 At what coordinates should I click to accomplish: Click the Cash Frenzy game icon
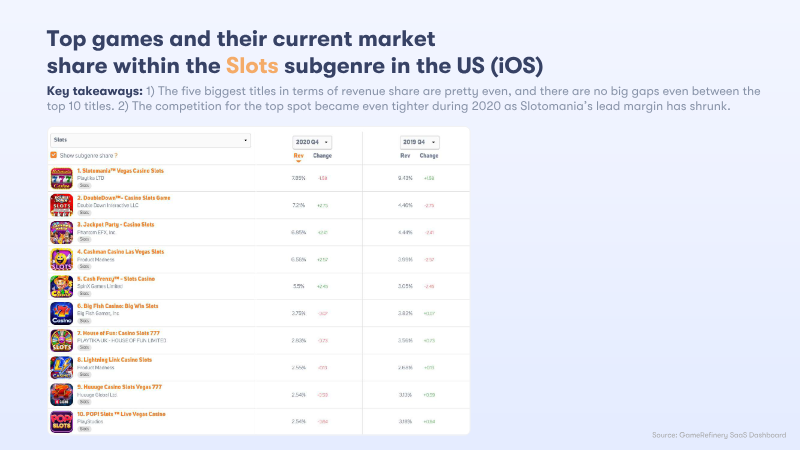click(62, 287)
